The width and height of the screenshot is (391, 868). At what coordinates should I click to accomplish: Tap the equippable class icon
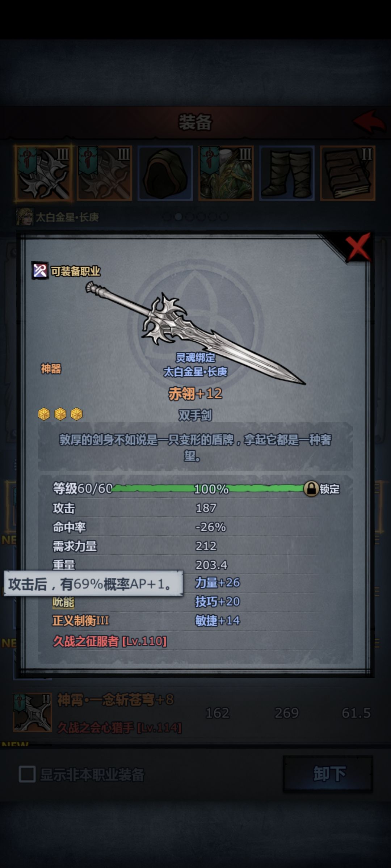(40, 270)
